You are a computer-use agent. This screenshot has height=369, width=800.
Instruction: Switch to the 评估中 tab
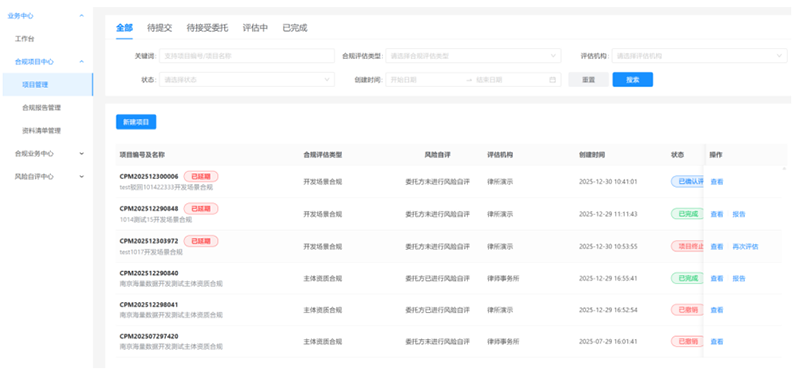(x=255, y=28)
